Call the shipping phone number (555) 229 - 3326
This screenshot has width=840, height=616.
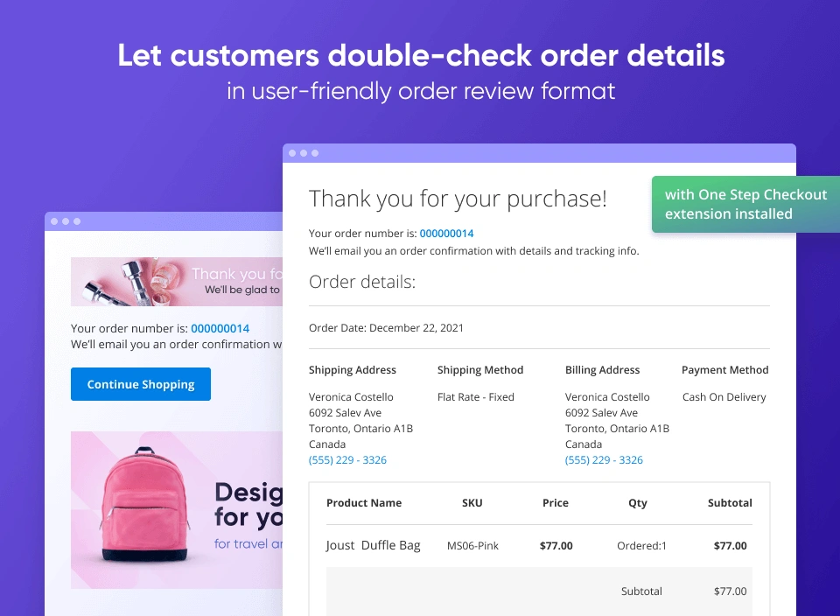coord(347,459)
